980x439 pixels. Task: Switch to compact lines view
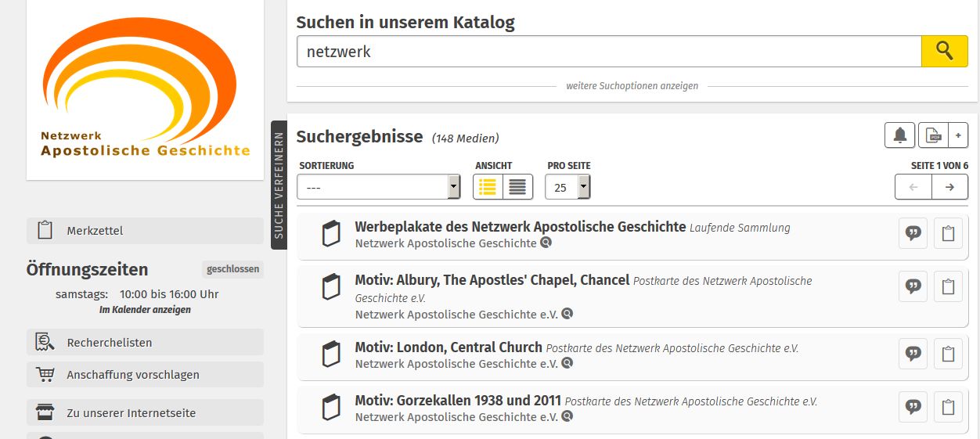(517, 187)
